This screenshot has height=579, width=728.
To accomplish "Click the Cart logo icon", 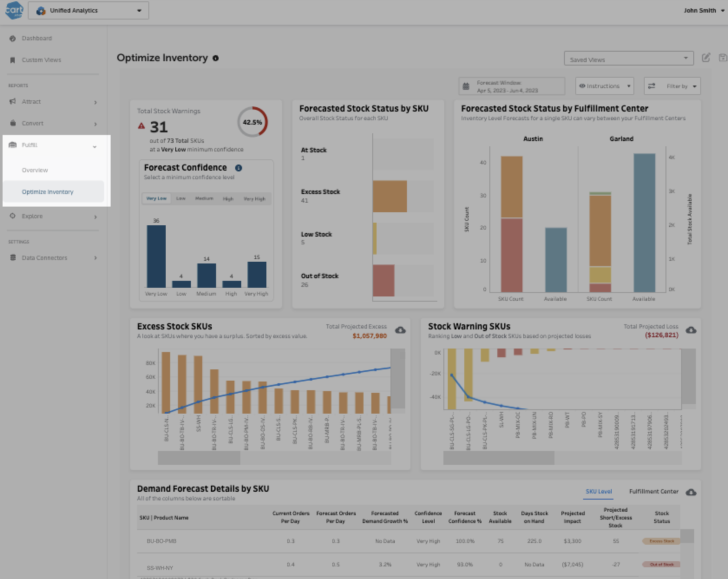I will pos(13,10).
